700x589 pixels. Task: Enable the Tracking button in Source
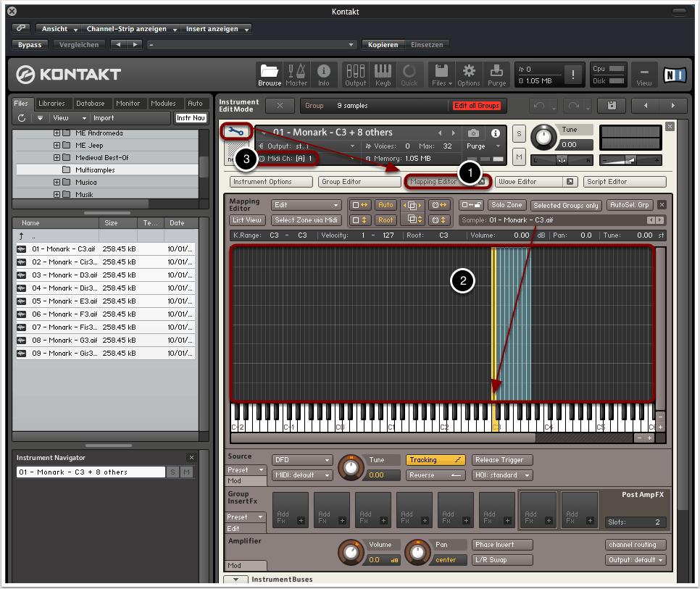(x=436, y=460)
